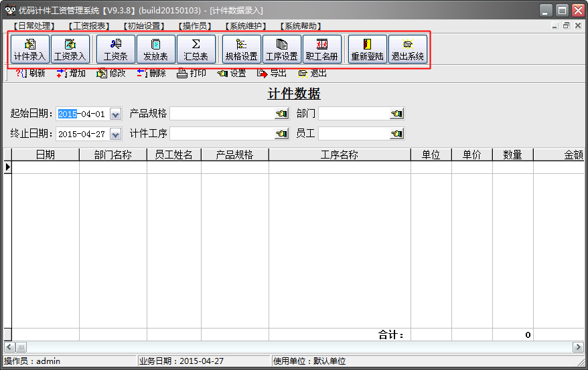This screenshot has height=370, width=588.
Task: Open the 计件录入 toolbar icon
Action: (30, 49)
